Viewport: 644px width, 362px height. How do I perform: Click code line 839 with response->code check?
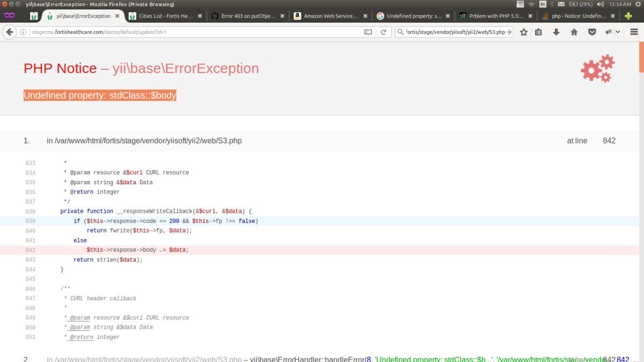pos(319,221)
